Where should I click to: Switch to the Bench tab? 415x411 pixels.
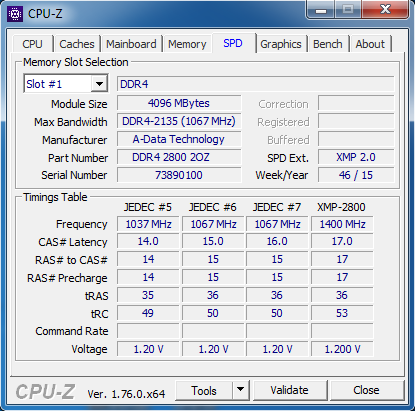[x=328, y=44]
